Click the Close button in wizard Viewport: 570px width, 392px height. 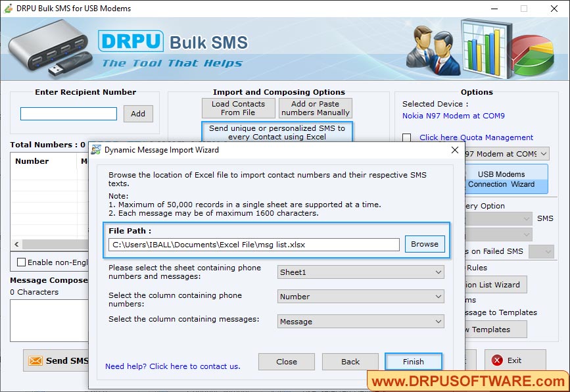[x=287, y=362]
